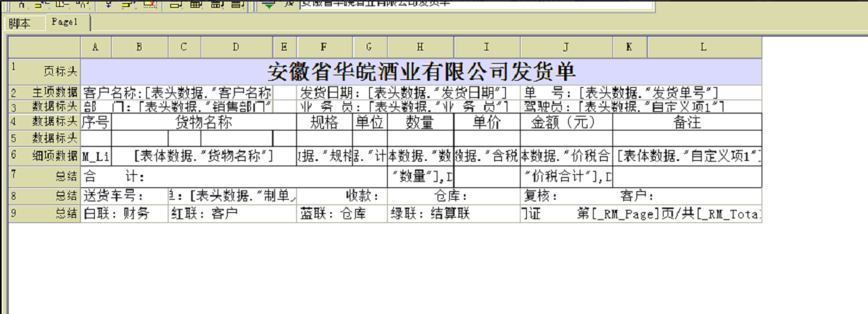The height and width of the screenshot is (314, 868).
Task: Select the 数据."含税 price cell in row 6
Action: [x=486, y=156]
